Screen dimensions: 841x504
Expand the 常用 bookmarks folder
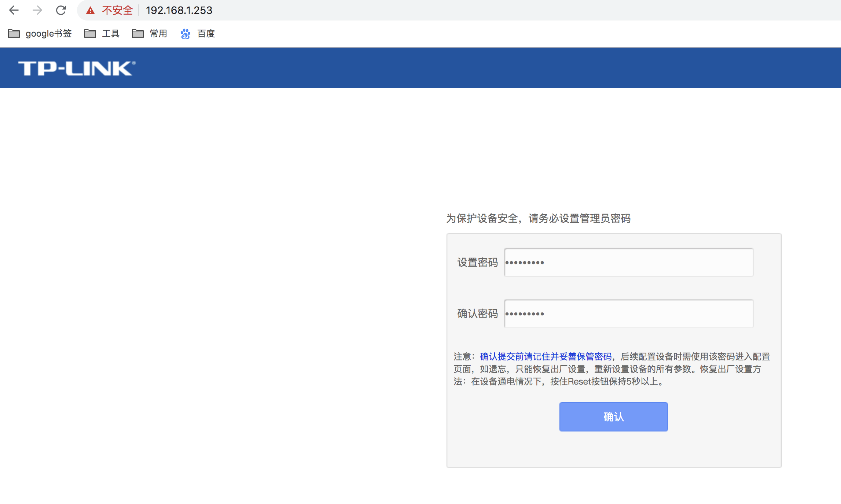click(150, 34)
